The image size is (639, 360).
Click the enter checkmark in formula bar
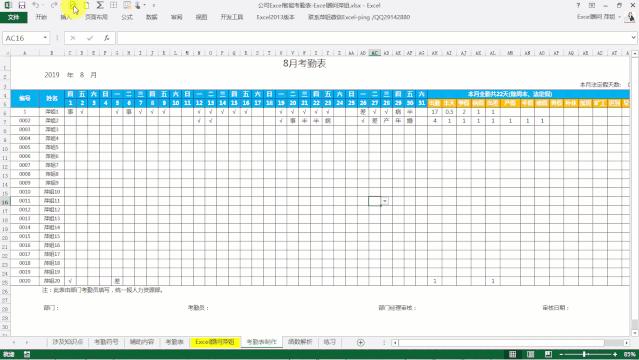tap(90, 38)
